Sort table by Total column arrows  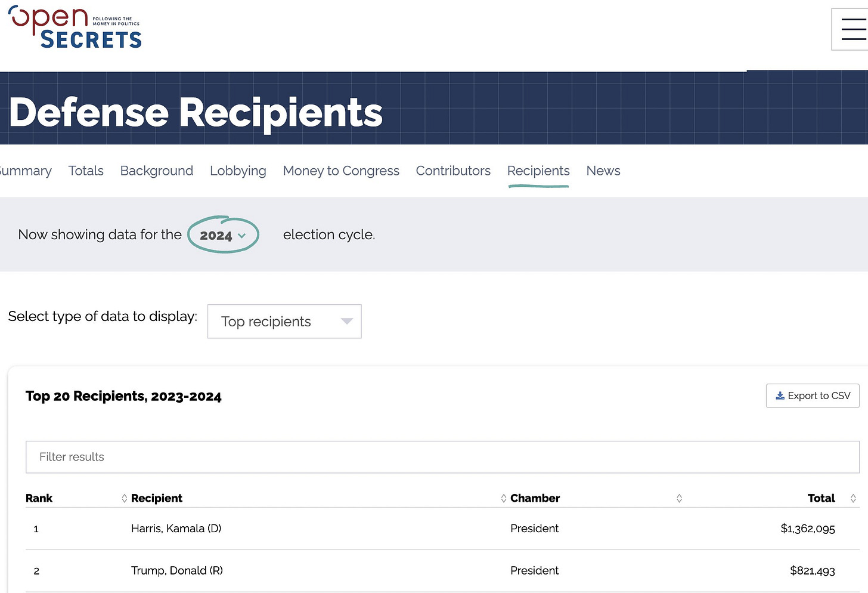coord(853,498)
